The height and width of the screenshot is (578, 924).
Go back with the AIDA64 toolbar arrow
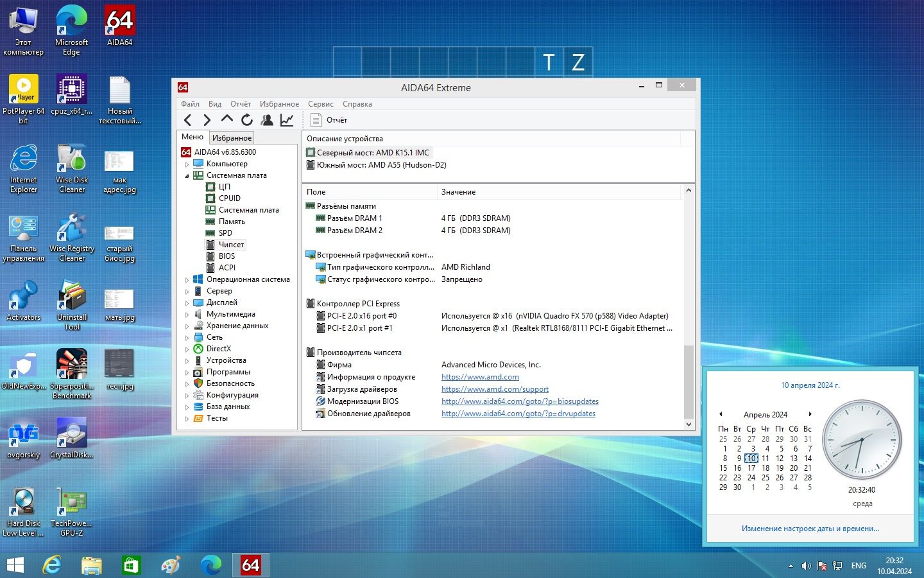click(188, 120)
